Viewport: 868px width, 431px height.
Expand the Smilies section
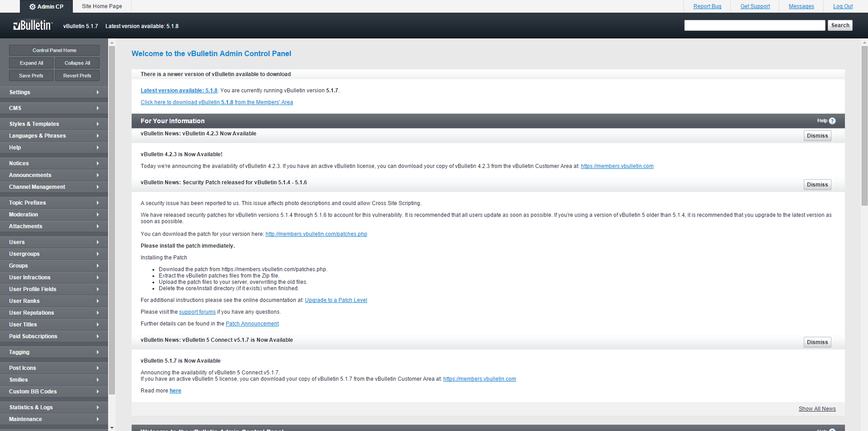coord(54,380)
